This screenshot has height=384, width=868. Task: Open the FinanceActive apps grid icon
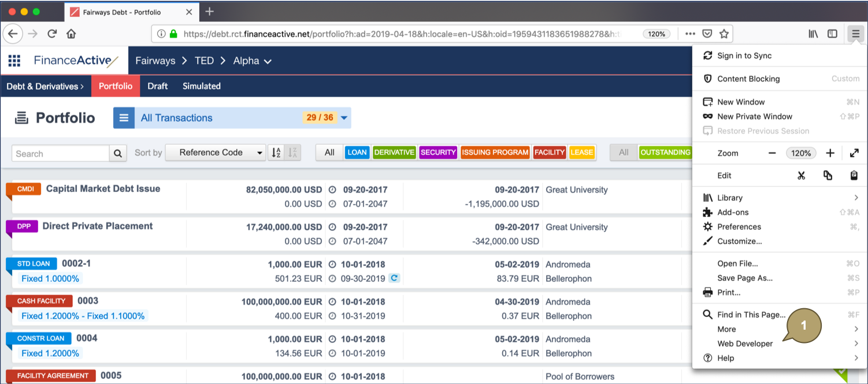tap(14, 61)
